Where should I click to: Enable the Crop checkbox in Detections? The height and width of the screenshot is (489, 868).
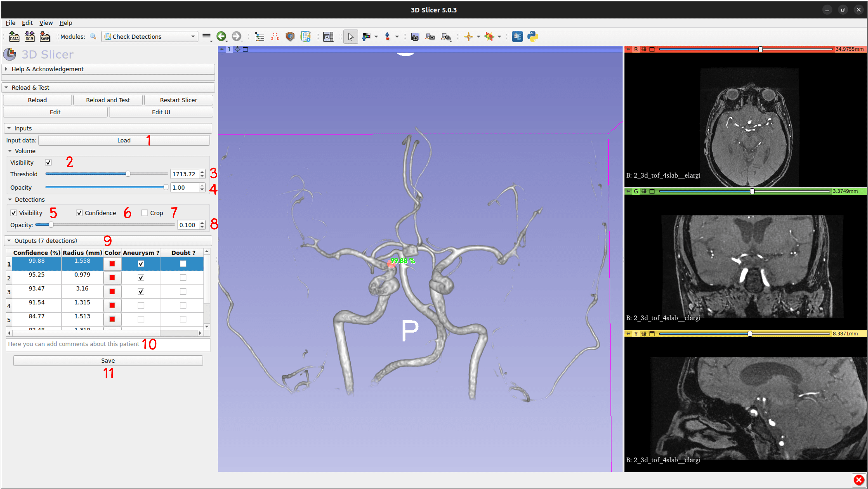coord(144,213)
